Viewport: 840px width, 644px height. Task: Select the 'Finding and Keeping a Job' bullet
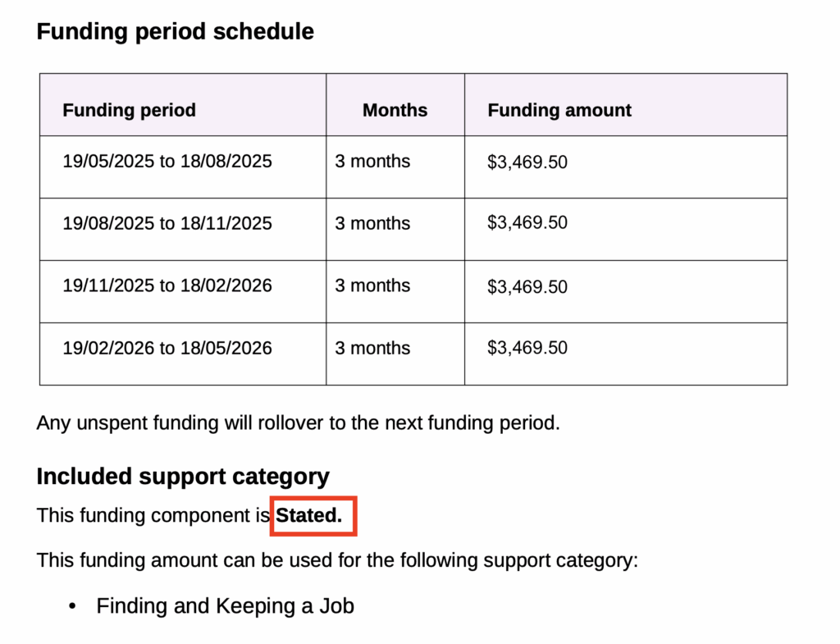click(x=225, y=606)
